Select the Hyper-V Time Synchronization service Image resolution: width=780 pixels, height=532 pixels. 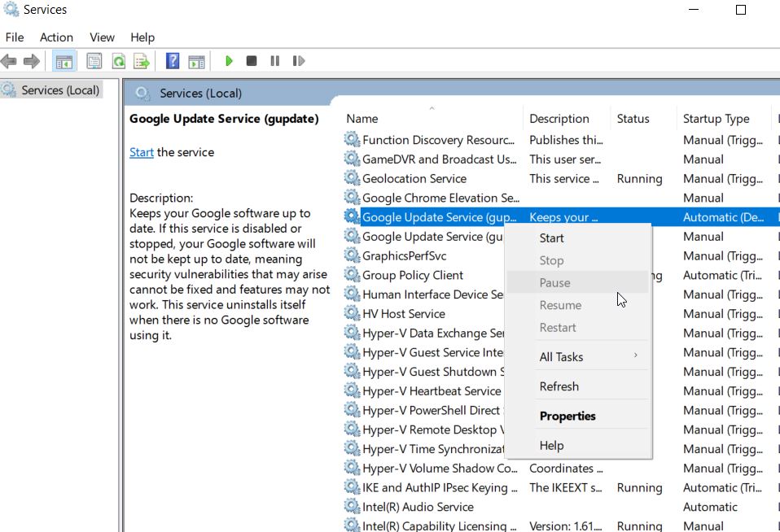click(433, 449)
